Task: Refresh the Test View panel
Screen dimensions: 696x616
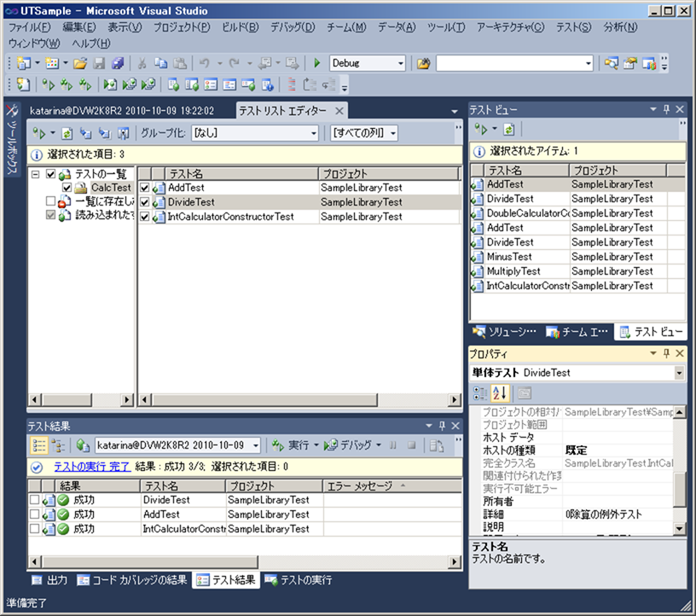Action: pos(509,129)
